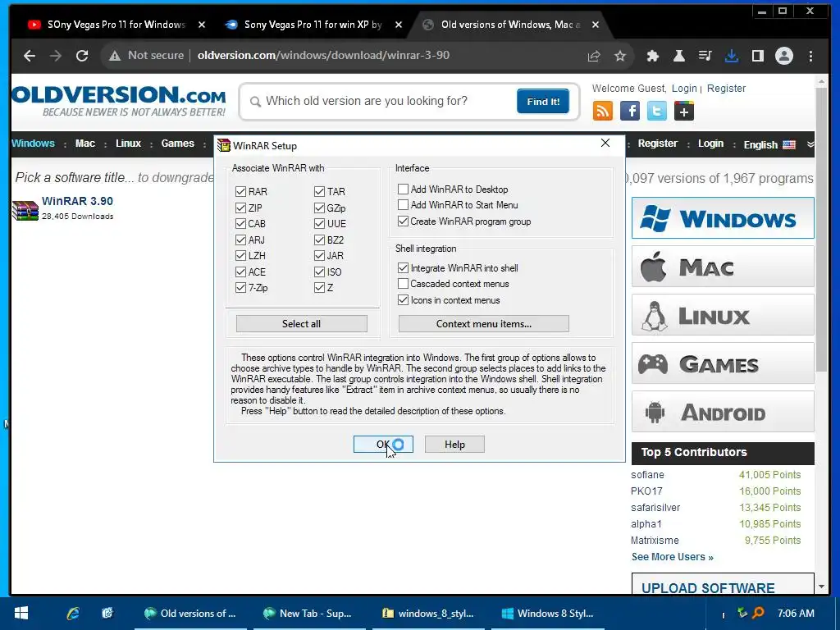Uncheck the RAR association checkbox
Viewport: 840px width, 630px height.
(240, 191)
